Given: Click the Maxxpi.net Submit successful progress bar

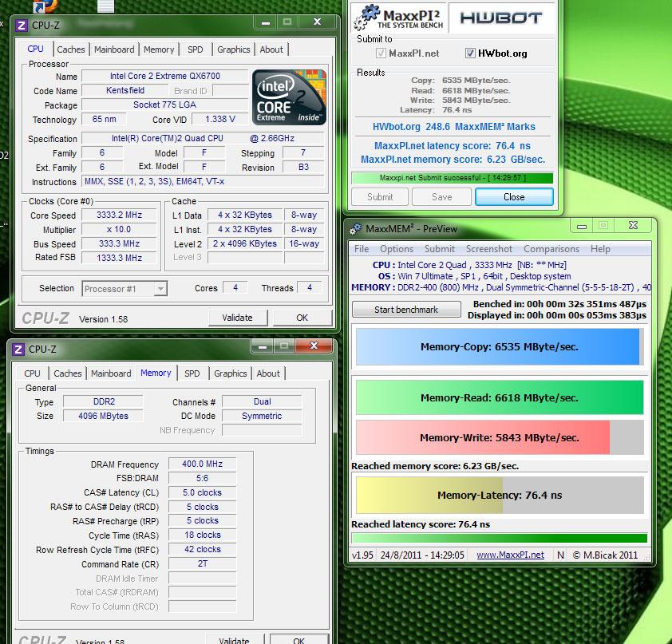Looking at the screenshot, I should 453,178.
